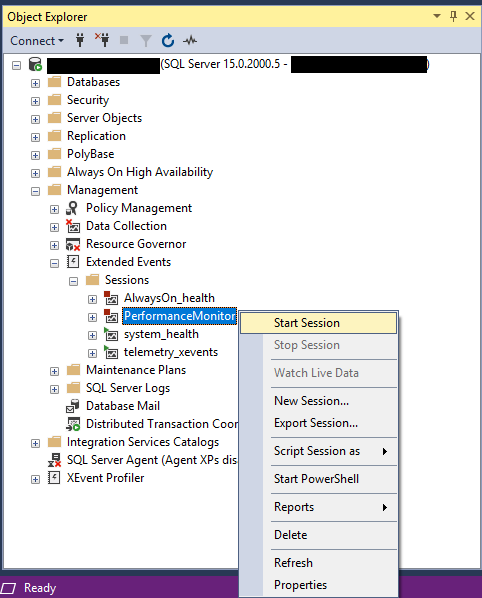Viewport: 482px width, 598px height.
Task: Click the Data Collection icon
Action: click(73, 226)
